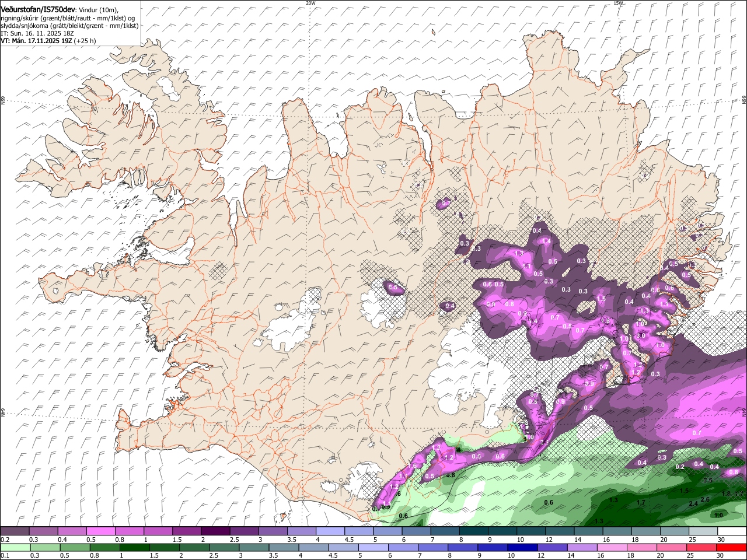
Task: Click the 20W longitude label on the map's upper edge
Action: (310, 3)
